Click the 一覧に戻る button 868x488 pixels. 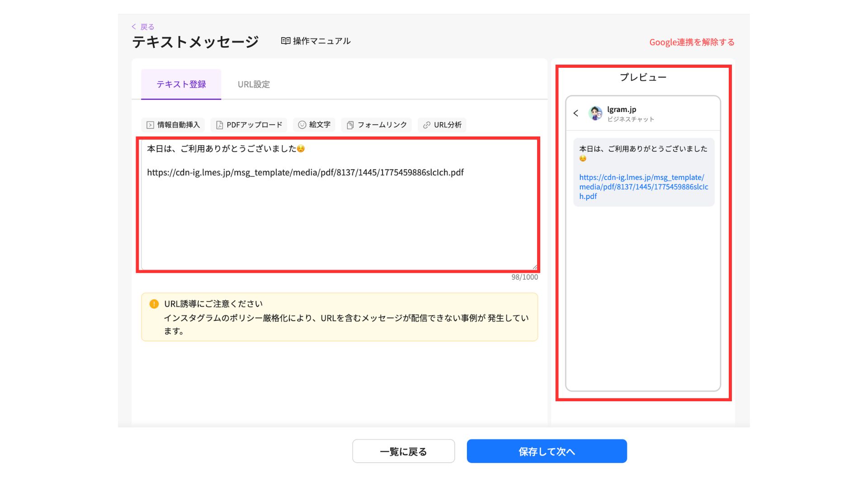coord(403,451)
